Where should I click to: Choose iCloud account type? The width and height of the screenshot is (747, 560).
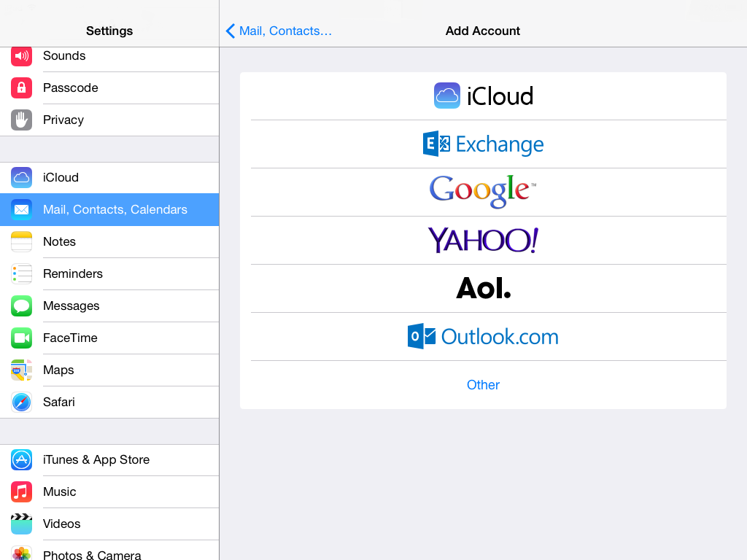[x=483, y=96]
